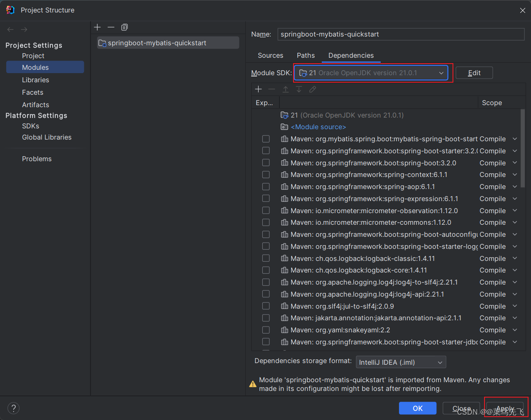Click the IntelliJ IDEA logo in title bar
The image size is (531, 420).
click(x=10, y=10)
